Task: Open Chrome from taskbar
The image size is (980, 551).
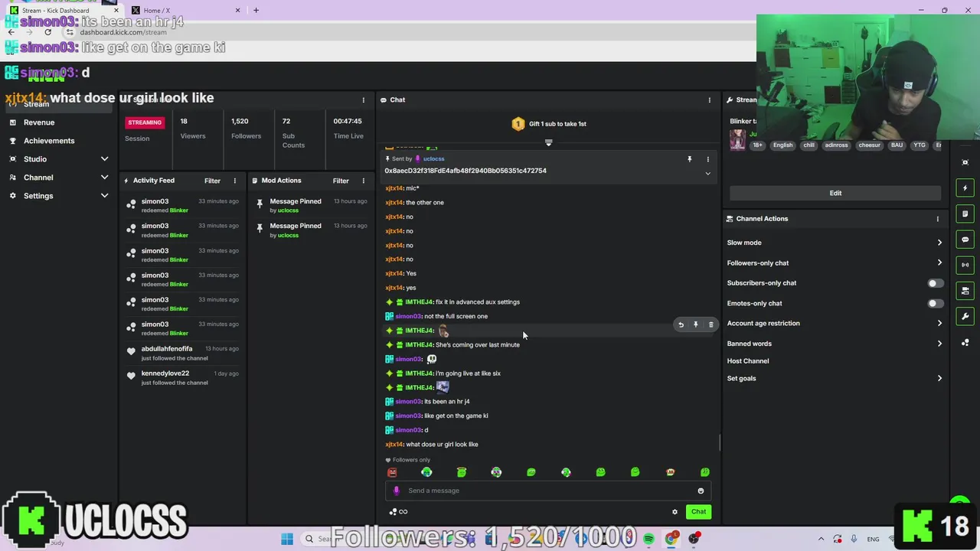Action: click(x=671, y=540)
